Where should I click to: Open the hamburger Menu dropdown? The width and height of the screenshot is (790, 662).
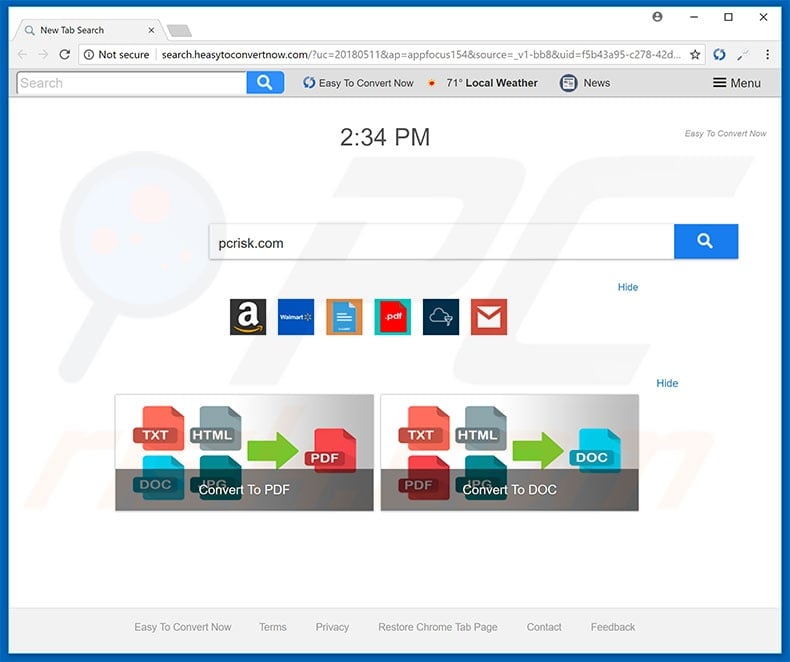pyautogui.click(x=737, y=83)
